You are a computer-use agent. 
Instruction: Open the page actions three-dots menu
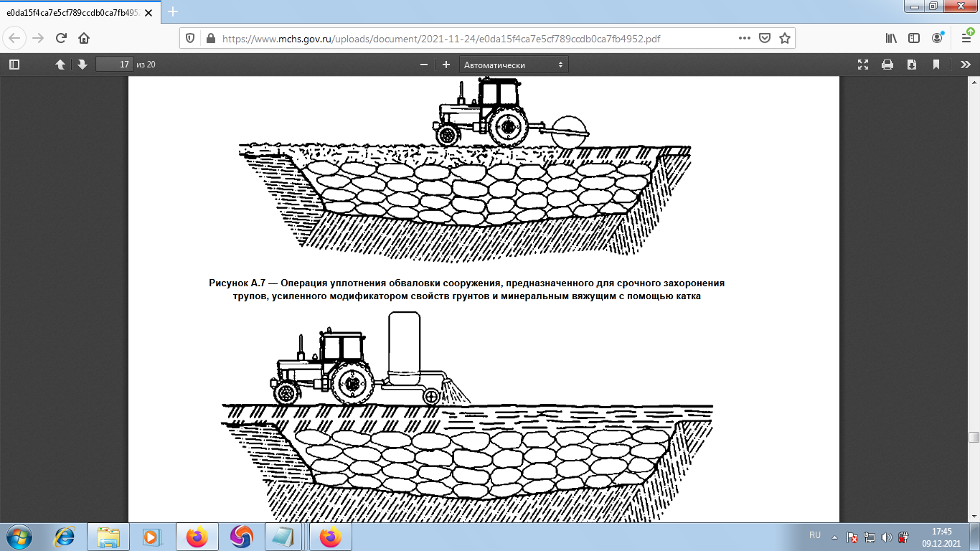point(745,38)
